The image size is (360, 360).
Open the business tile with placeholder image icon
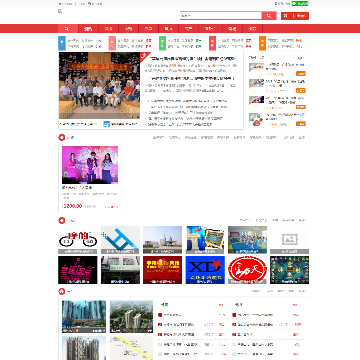[289, 240]
